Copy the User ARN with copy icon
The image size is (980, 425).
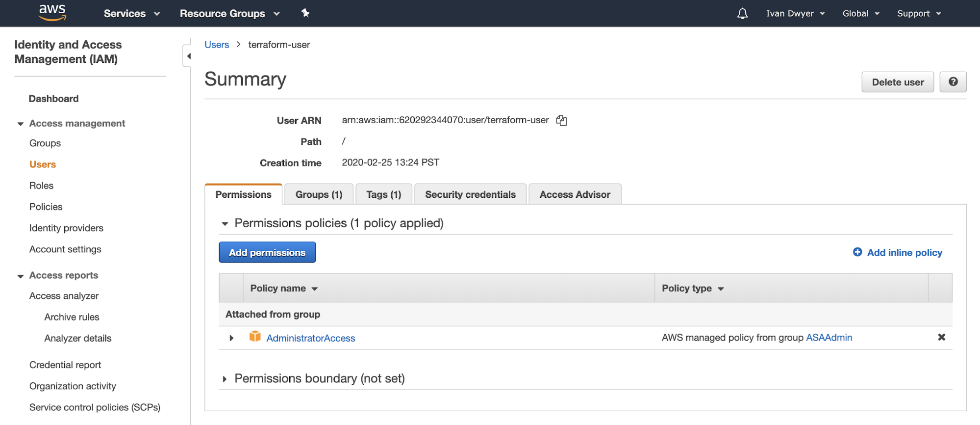pyautogui.click(x=561, y=120)
